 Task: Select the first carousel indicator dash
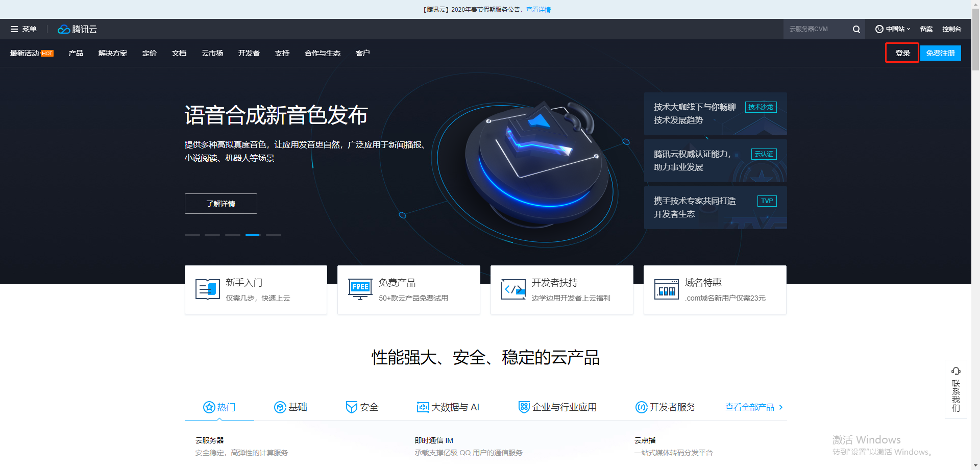click(192, 235)
